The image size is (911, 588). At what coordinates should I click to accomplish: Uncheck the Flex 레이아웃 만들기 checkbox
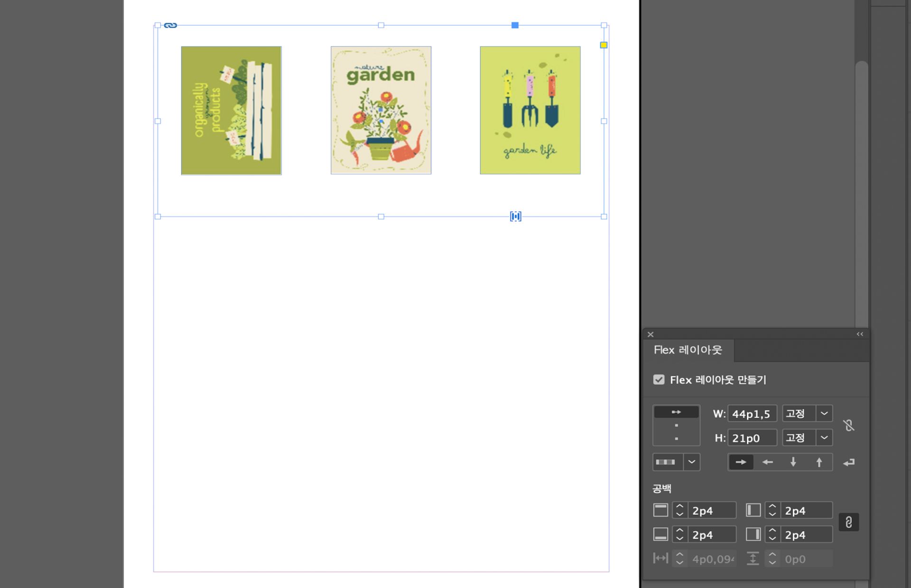tap(659, 380)
